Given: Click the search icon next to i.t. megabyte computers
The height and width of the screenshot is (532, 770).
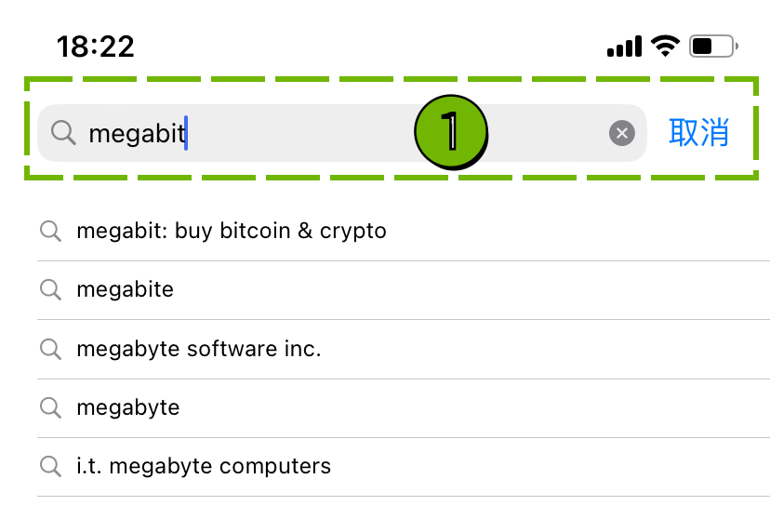Looking at the screenshot, I should click(x=50, y=466).
